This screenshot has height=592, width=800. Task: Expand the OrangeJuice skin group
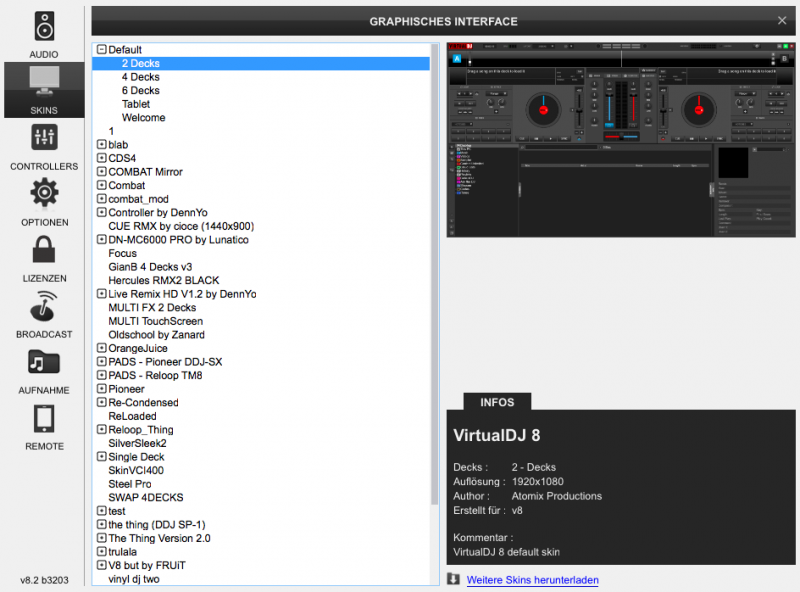click(102, 348)
